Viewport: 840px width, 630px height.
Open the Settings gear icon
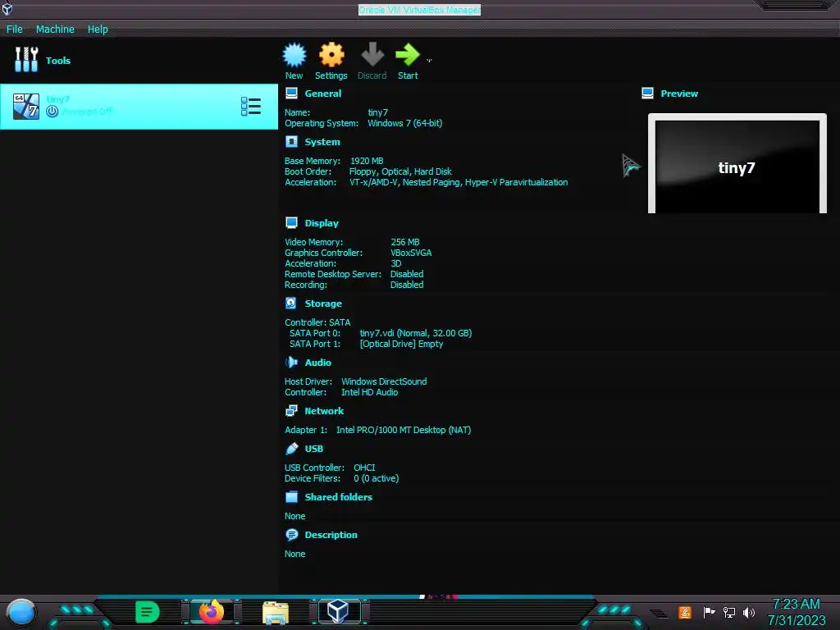tap(331, 55)
